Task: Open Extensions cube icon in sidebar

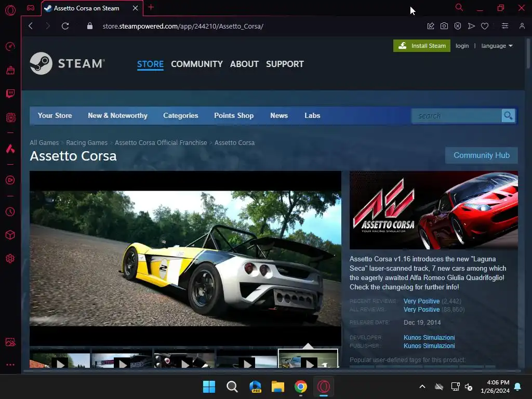Action: tap(10, 235)
